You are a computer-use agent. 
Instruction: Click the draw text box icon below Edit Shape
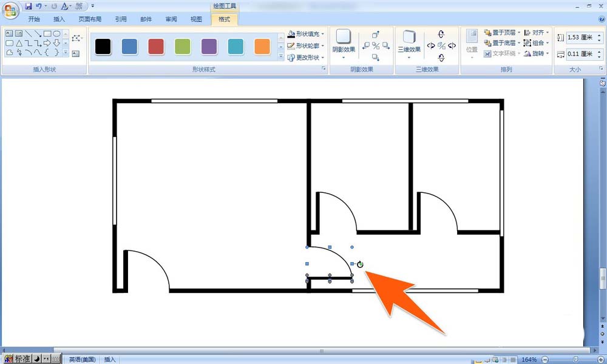coord(75,54)
